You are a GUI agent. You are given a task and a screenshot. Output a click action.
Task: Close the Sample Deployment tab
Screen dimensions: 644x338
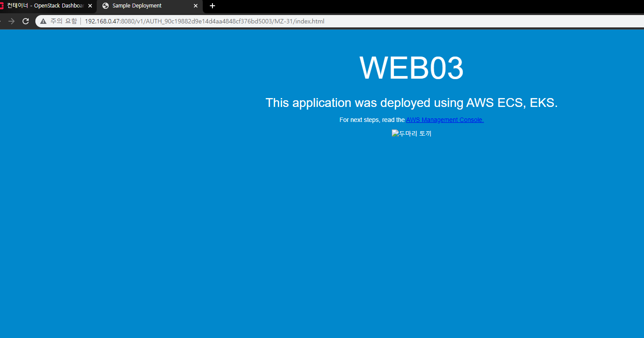click(196, 6)
